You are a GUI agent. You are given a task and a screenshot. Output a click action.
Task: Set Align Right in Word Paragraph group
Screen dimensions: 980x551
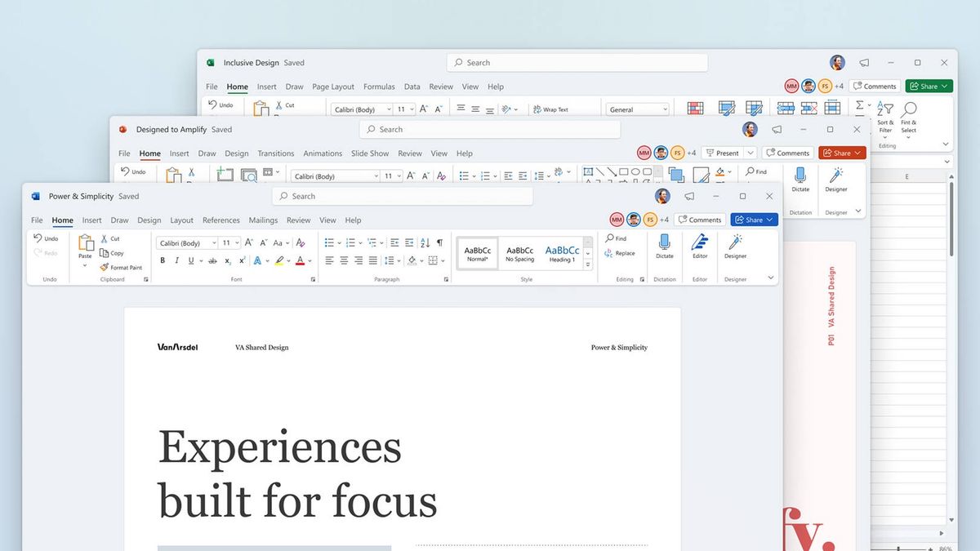click(359, 260)
